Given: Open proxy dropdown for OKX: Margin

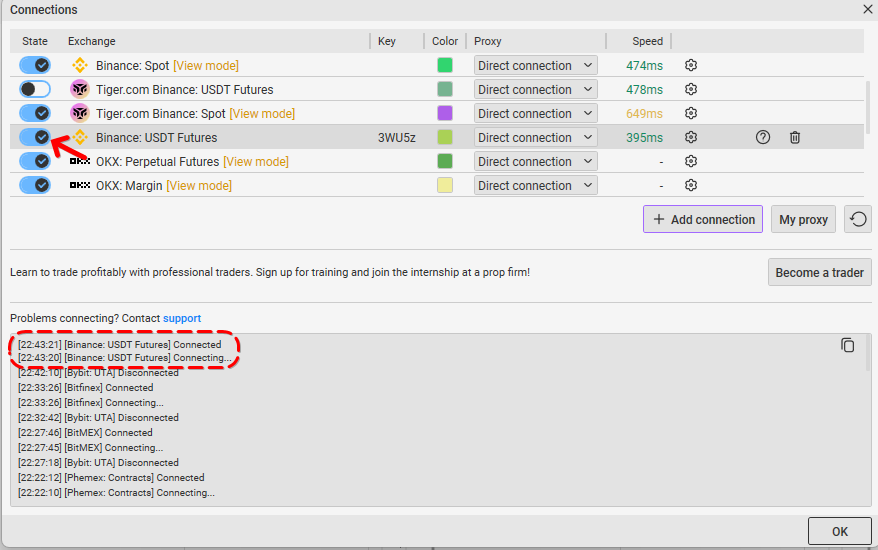Looking at the screenshot, I should (535, 185).
